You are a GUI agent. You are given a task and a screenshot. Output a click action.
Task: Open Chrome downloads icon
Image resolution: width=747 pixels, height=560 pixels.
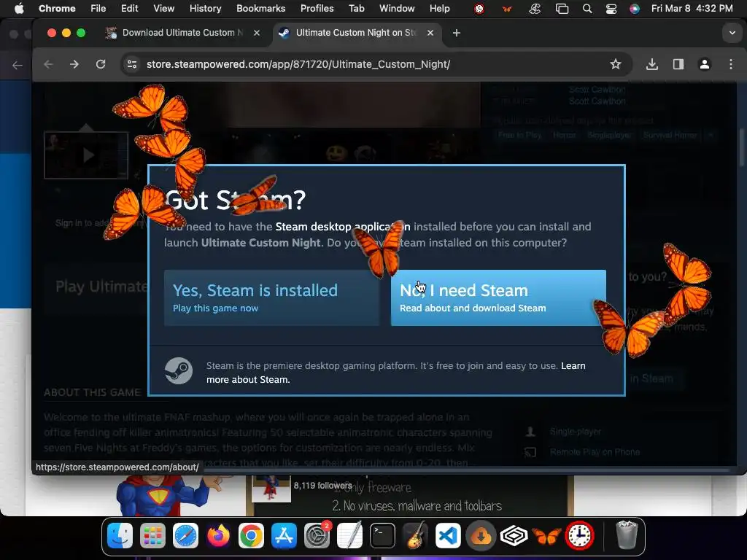click(x=652, y=64)
